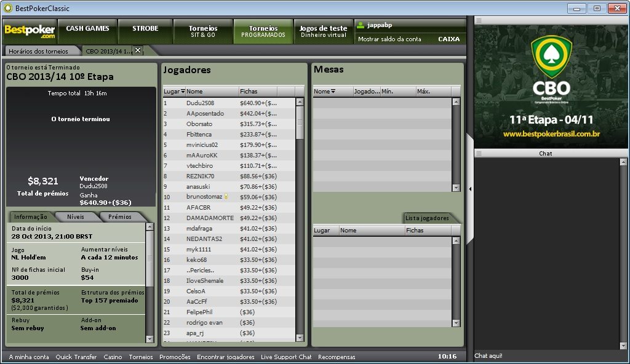Open the CAIXA cashier
630x364 pixels.
(x=449, y=39)
